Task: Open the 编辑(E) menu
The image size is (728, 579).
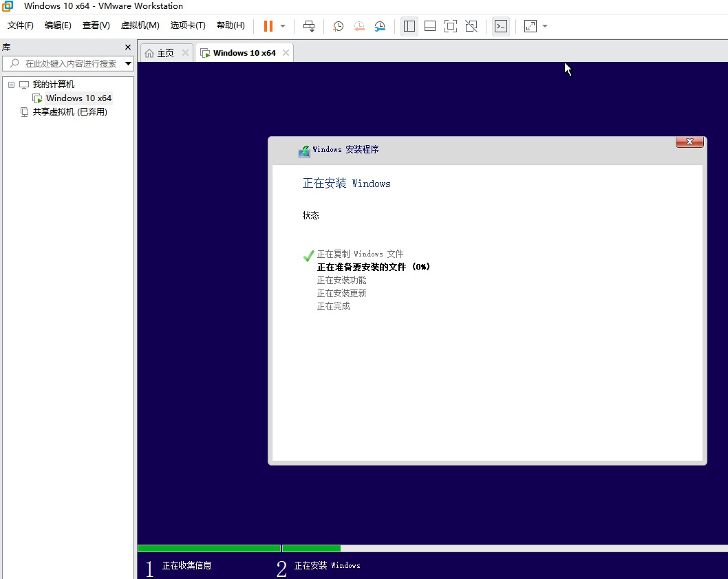Action: click(58, 25)
